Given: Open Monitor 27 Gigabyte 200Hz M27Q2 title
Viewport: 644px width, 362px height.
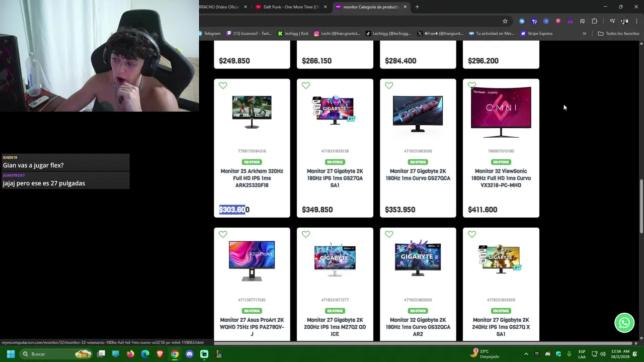Looking at the screenshot, I should pyautogui.click(x=335, y=327).
